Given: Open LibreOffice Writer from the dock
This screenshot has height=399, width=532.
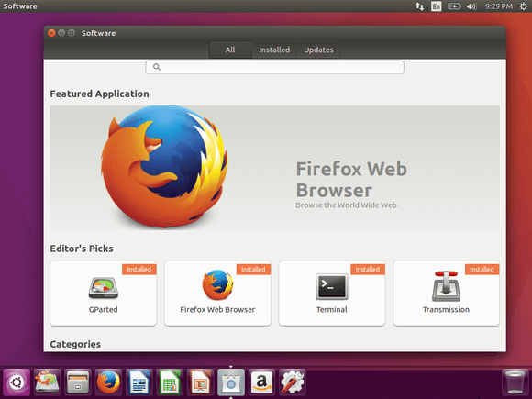Looking at the screenshot, I should (139, 382).
